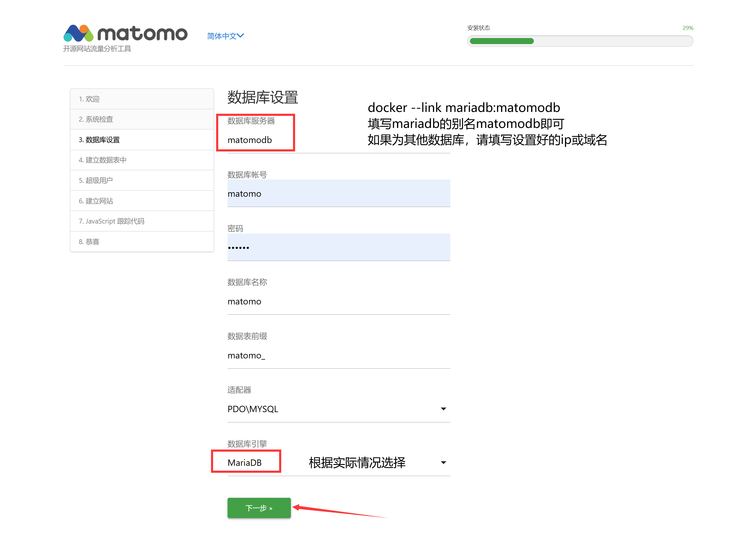
Task: Expand the 适配器 PDO\MYSQL dropdown
Action: pos(338,409)
